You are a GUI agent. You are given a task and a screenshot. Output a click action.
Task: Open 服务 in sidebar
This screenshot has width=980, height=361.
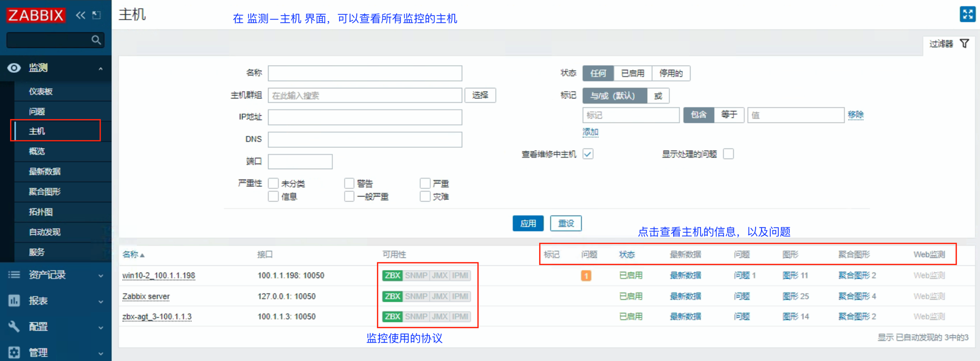pyautogui.click(x=37, y=252)
